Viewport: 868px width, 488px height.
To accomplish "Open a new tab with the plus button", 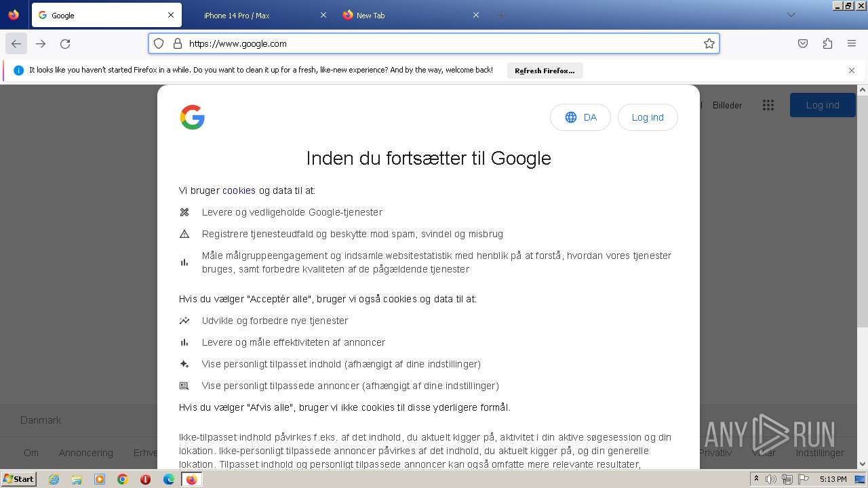I will pyautogui.click(x=502, y=15).
